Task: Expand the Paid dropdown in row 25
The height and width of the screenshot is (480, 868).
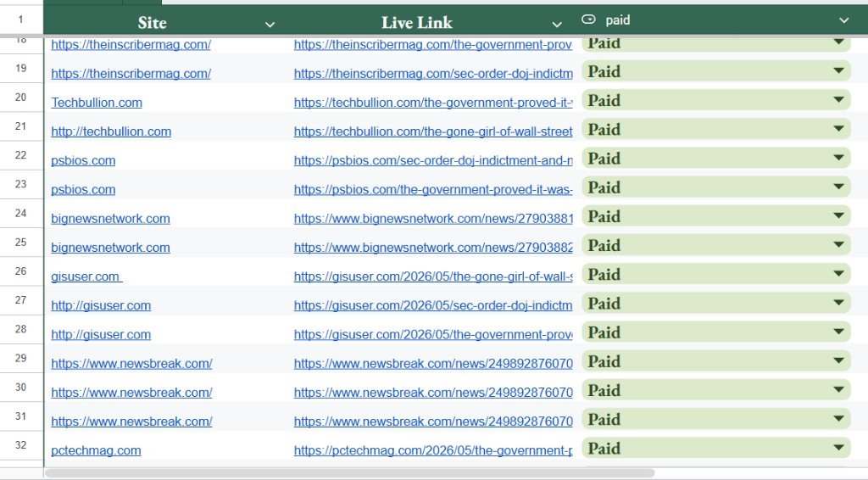Action: 838,244
